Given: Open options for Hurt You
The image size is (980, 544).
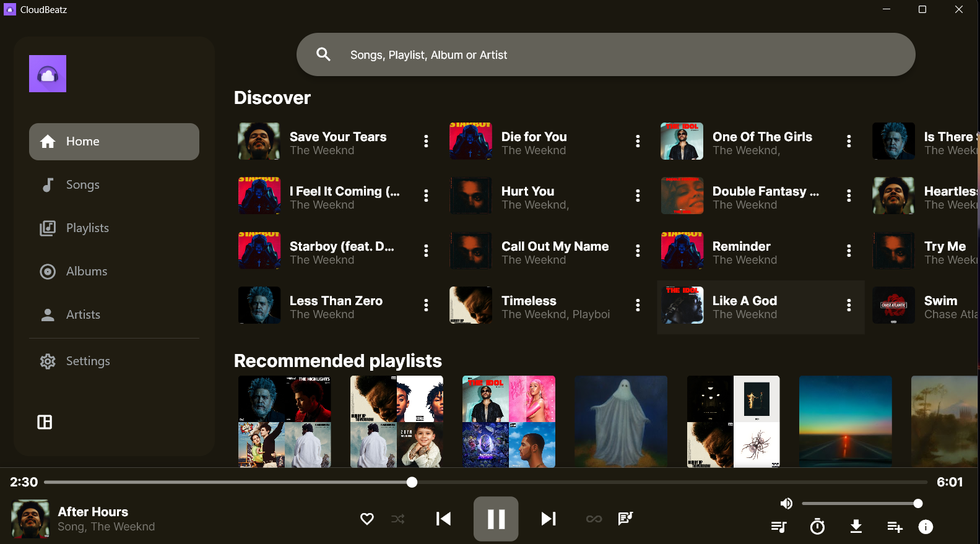Looking at the screenshot, I should pos(638,196).
